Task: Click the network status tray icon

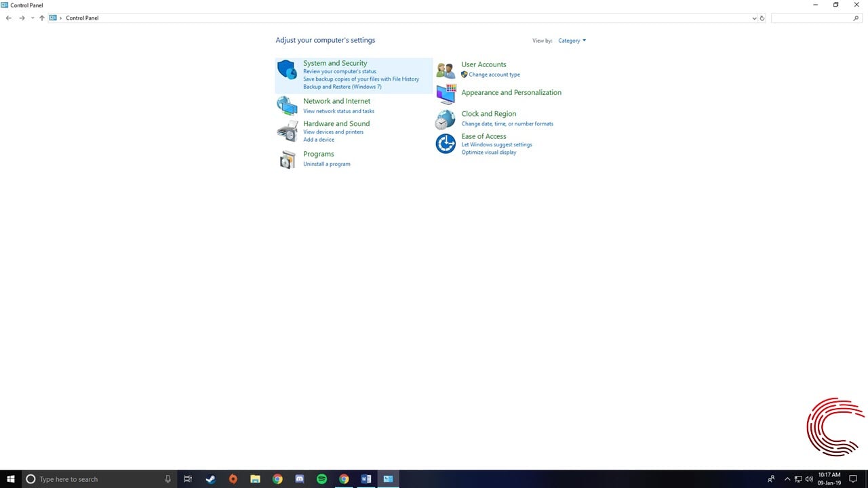Action: (x=798, y=479)
